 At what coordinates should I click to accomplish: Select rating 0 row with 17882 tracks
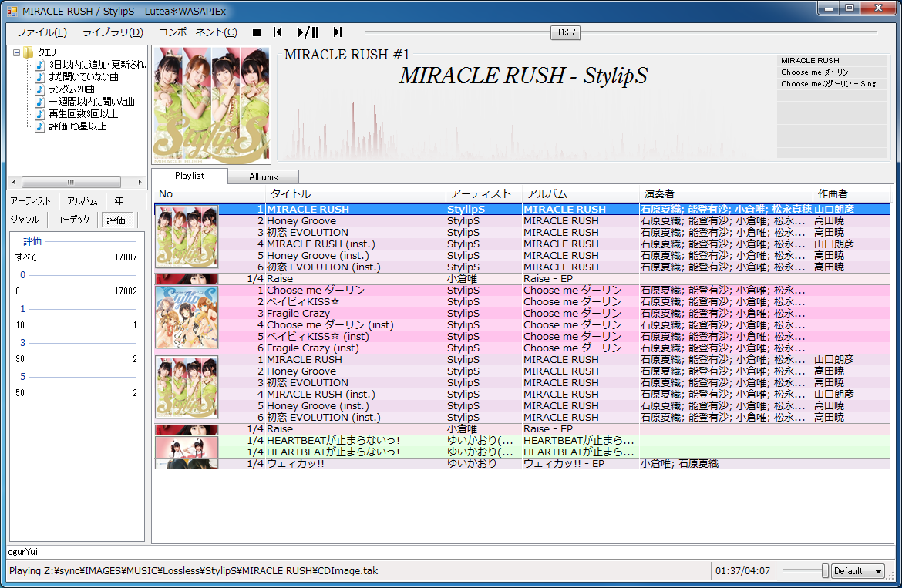(76, 291)
